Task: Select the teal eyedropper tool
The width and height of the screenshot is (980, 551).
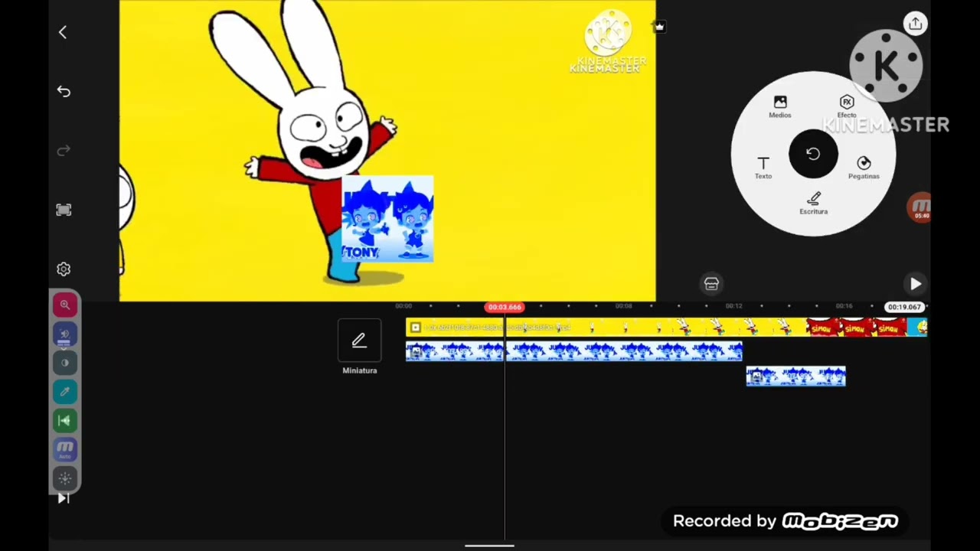Action: pyautogui.click(x=65, y=392)
